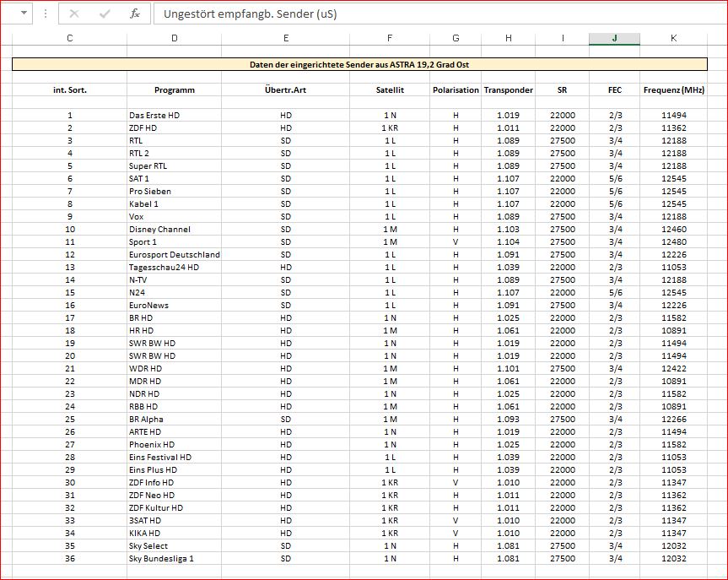The image size is (728, 580).
Task: Select column C header
Action: pos(69,38)
